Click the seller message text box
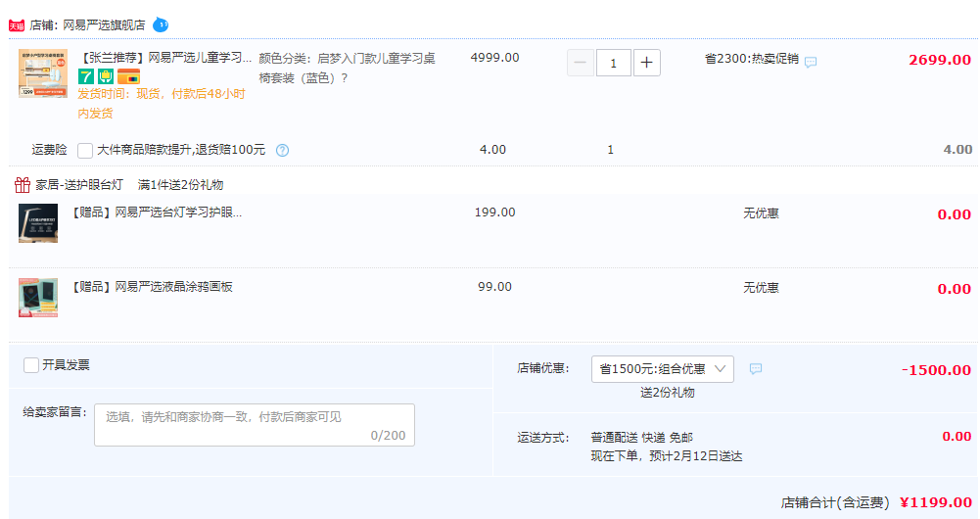This screenshot has width=980, height=519. pyautogui.click(x=255, y=425)
